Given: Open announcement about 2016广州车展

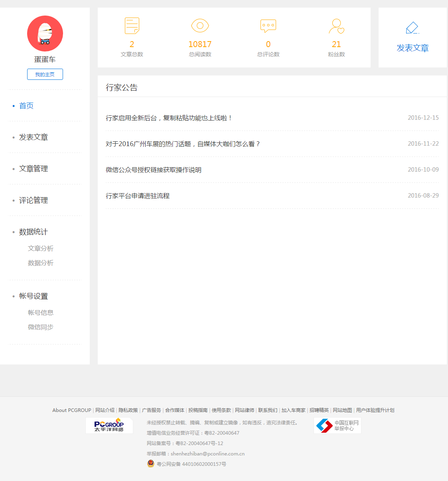Looking at the screenshot, I should point(183,144).
